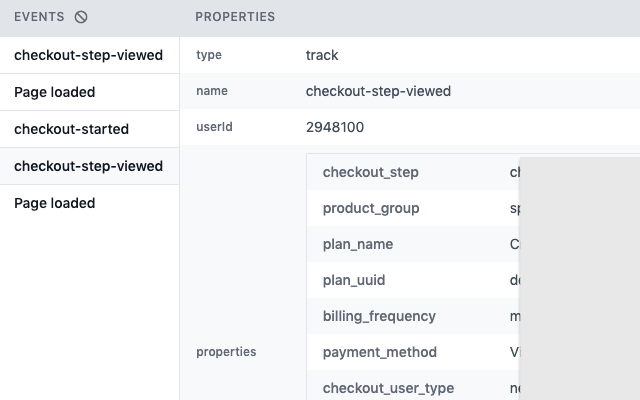Click the userId property label

click(x=214, y=127)
